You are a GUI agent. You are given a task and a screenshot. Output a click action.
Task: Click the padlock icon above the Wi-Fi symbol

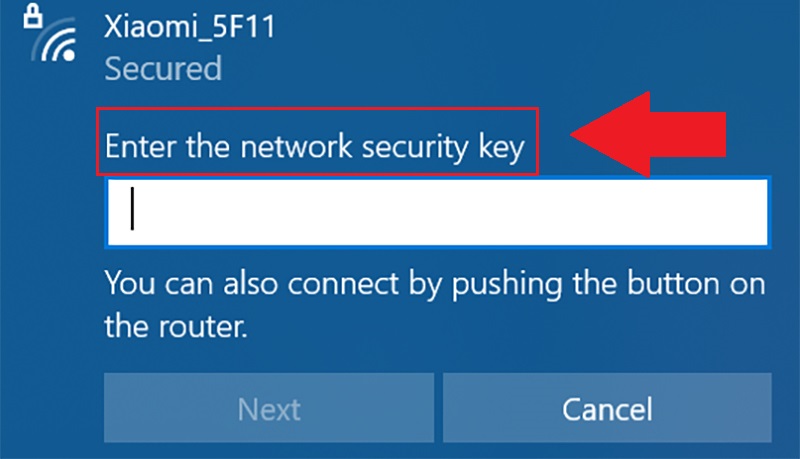click(x=33, y=16)
